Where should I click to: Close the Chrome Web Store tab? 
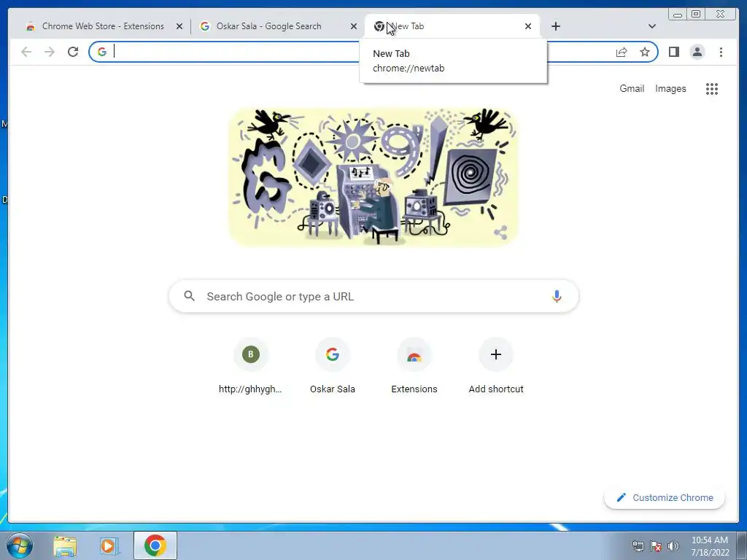pos(179,26)
